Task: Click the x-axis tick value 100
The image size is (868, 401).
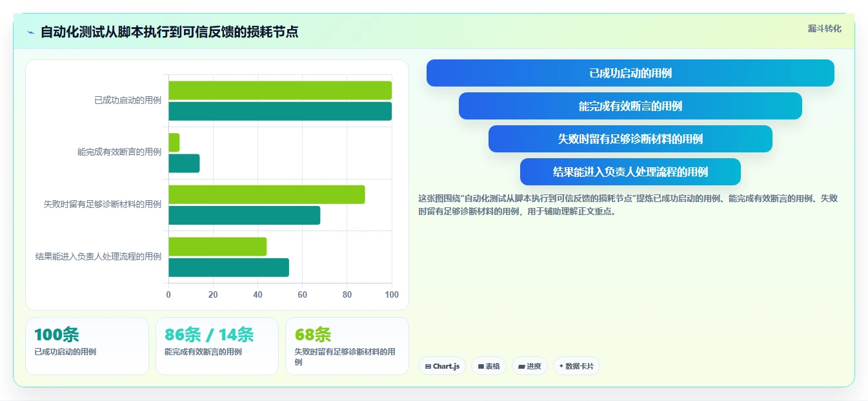Action: (x=392, y=294)
